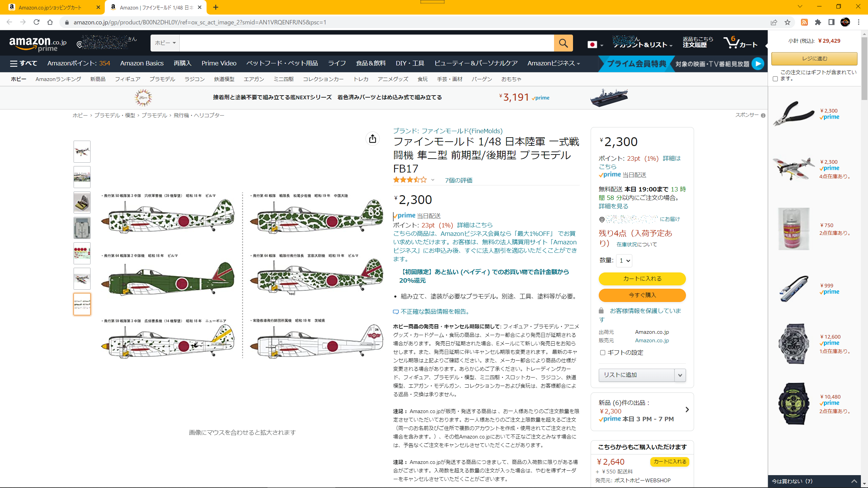
Task: Select the first product image thumbnail
Action: click(82, 151)
